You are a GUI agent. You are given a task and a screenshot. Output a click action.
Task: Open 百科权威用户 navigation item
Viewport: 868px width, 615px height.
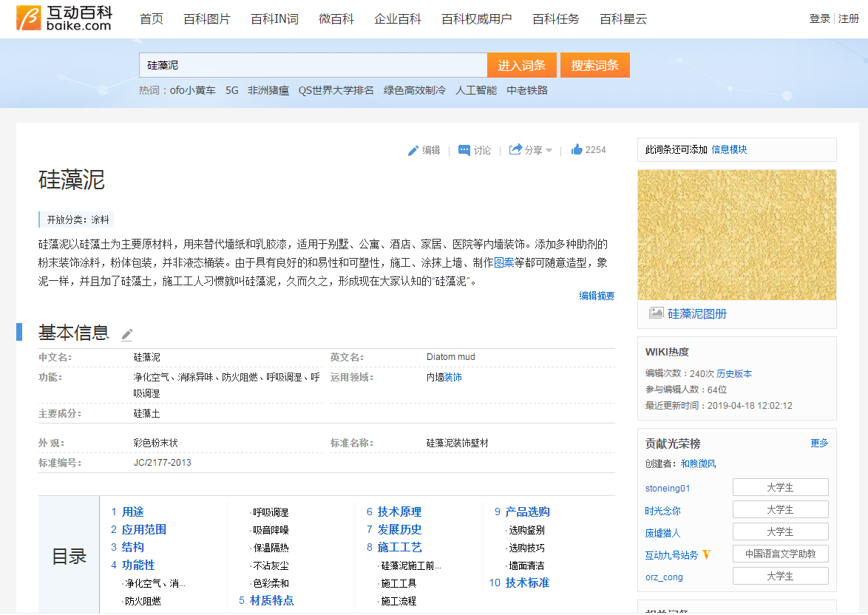tap(477, 19)
